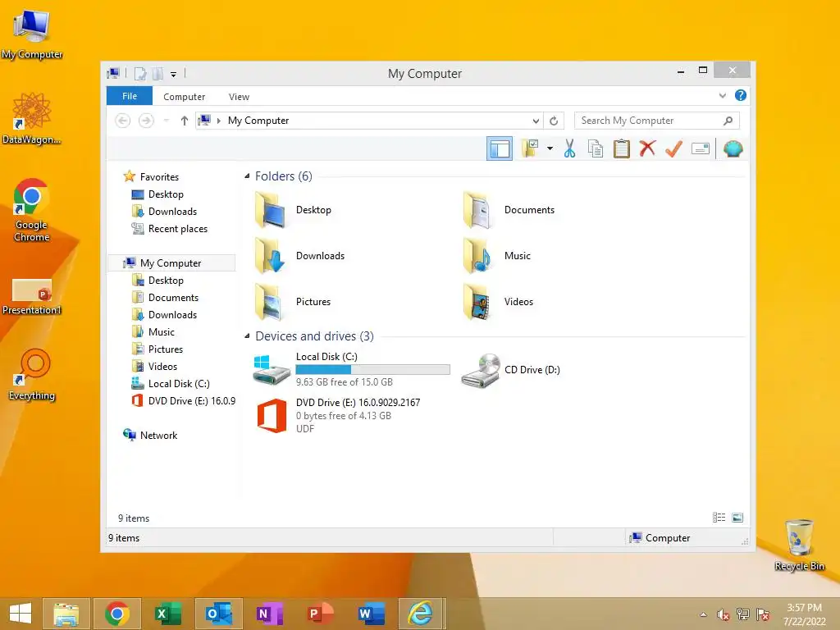The width and height of the screenshot is (840, 630).
Task: Go forward using the Forward arrow
Action: (x=146, y=121)
